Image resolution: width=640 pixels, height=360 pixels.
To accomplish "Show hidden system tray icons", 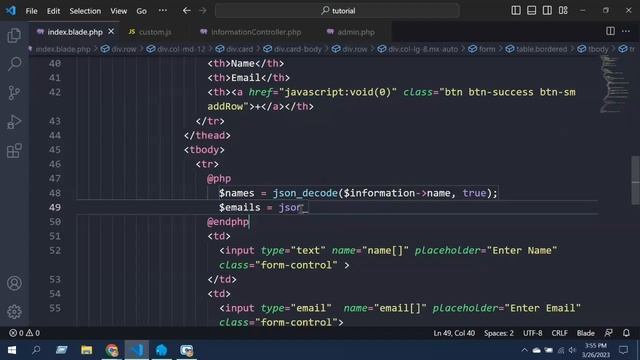I will tap(524, 350).
